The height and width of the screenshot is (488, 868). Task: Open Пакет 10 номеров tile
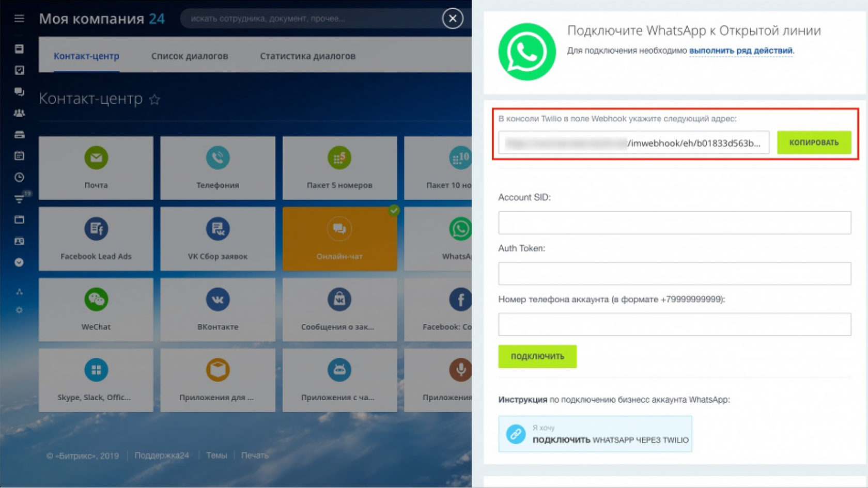[x=438, y=168]
